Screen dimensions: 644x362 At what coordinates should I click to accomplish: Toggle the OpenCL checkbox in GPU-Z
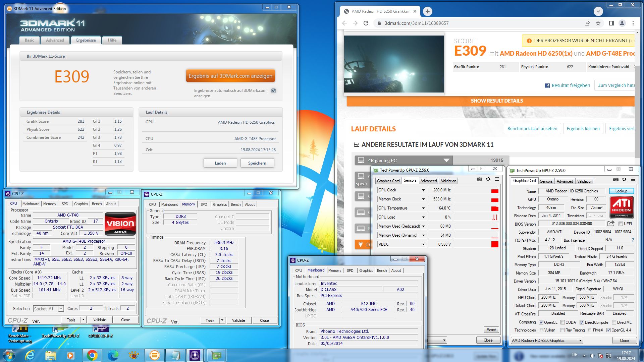(x=541, y=322)
